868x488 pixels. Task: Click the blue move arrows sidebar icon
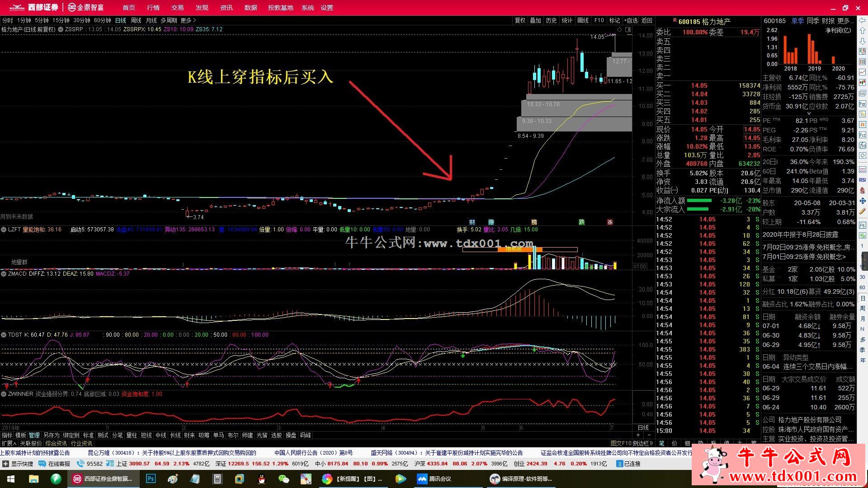(863, 200)
